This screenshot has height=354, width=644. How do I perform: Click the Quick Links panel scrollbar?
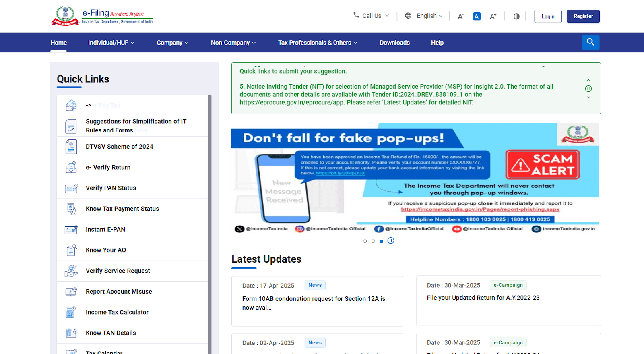coord(210,224)
